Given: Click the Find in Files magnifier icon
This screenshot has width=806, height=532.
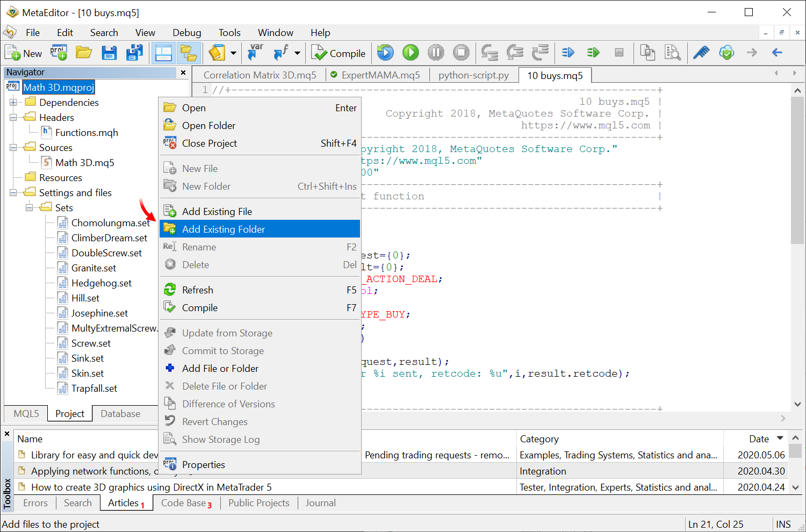Looking at the screenshot, I should point(672,53).
